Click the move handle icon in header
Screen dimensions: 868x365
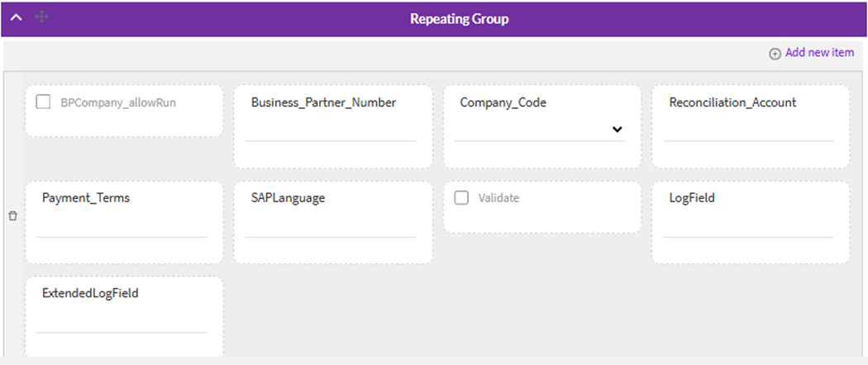click(x=41, y=17)
